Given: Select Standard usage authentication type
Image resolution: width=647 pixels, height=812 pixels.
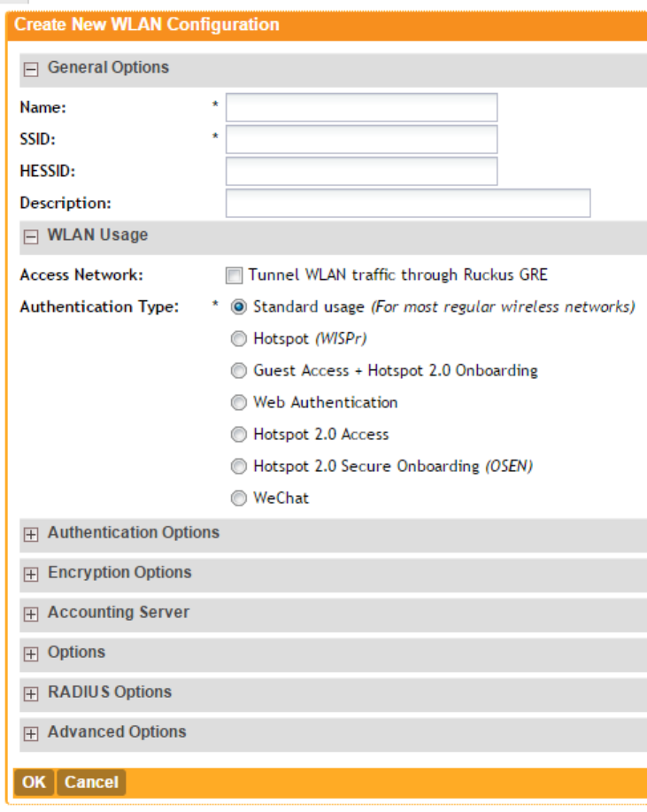Looking at the screenshot, I should (238, 307).
